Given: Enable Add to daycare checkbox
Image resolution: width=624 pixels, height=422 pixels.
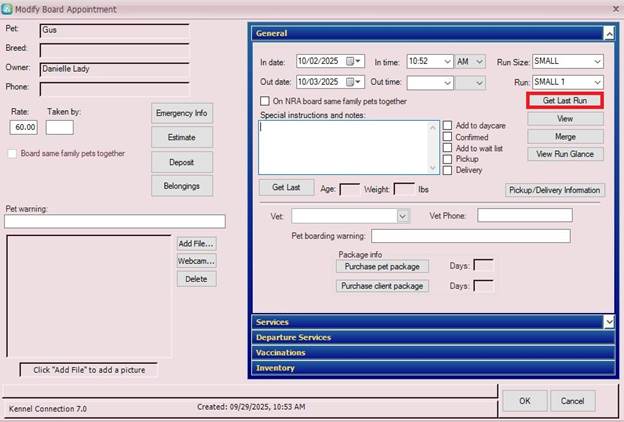Looking at the screenshot, I should pyautogui.click(x=448, y=126).
